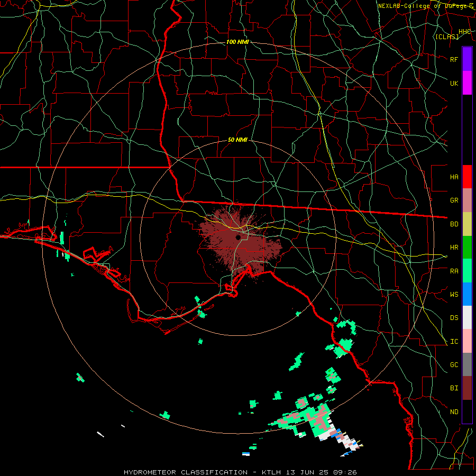Click the 'RF' legend label text
Viewport: 476px width, 476px height.
coord(454,59)
